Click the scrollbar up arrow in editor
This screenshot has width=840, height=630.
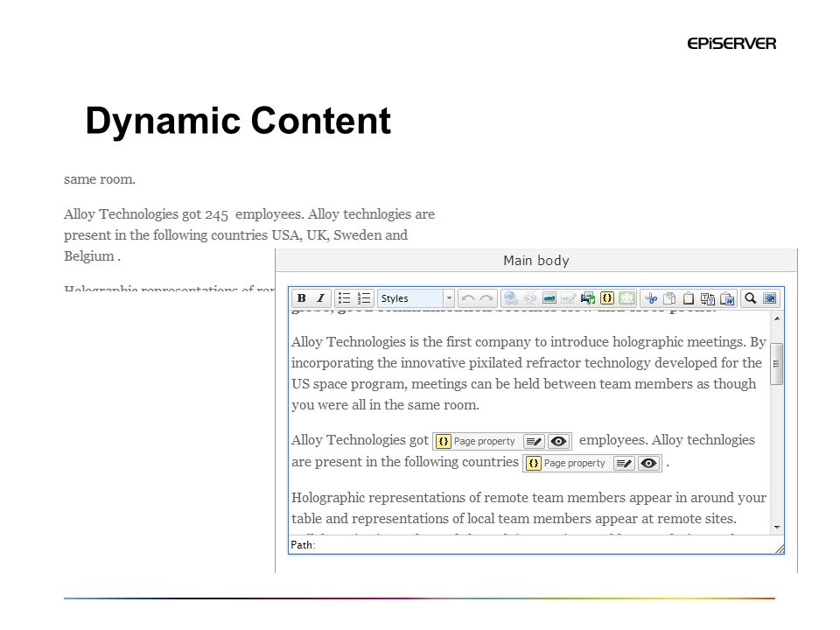pos(777,318)
